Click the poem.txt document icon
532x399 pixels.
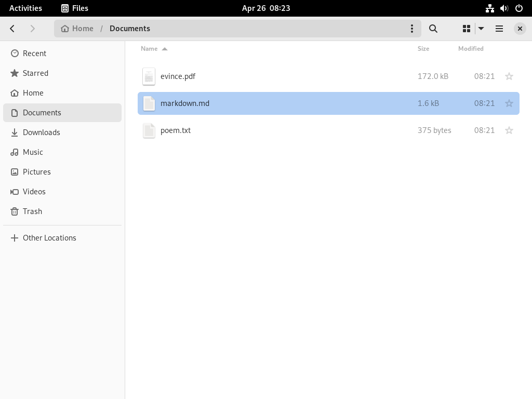pos(149,130)
